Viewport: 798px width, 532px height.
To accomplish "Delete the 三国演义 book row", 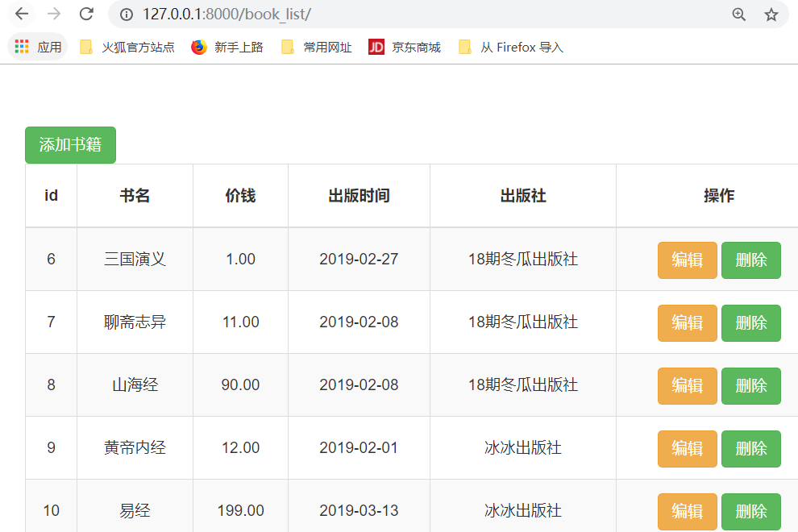I will (x=751, y=260).
